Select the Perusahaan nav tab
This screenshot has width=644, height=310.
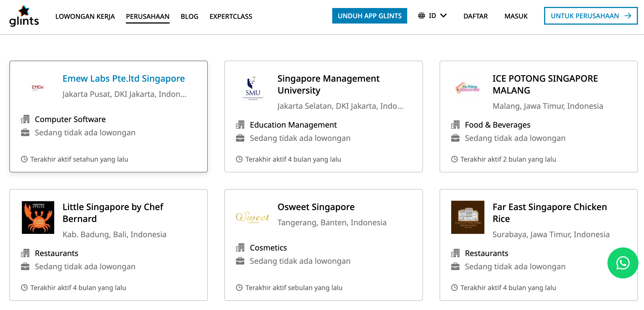pyautogui.click(x=148, y=16)
